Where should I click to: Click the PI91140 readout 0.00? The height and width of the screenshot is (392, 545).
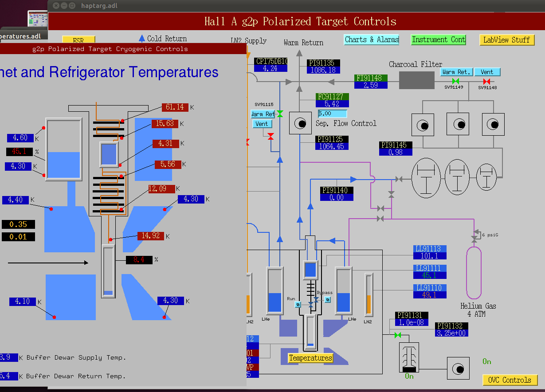[337, 197]
